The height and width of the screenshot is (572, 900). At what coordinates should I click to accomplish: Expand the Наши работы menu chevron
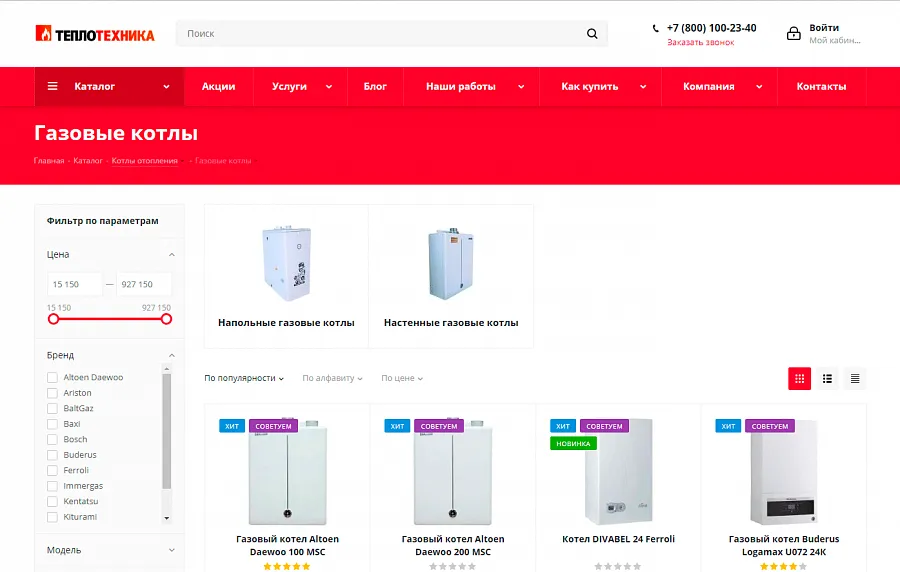[521, 87]
